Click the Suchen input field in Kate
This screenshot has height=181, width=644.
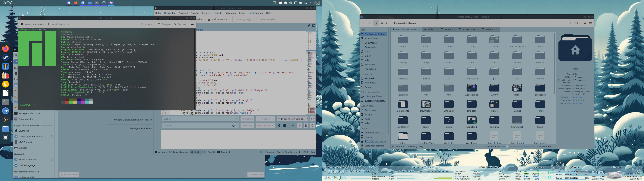200,119
